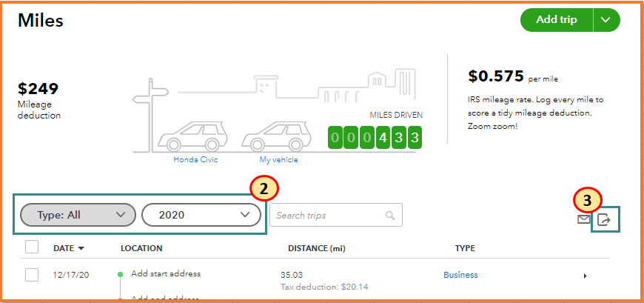Check the 12/17/20 trip checkbox
This screenshot has height=303, width=644.
[x=32, y=275]
